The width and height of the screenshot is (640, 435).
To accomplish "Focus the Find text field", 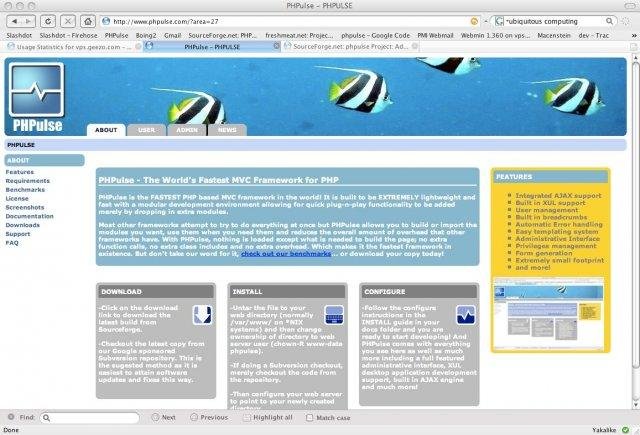I will point(90,417).
